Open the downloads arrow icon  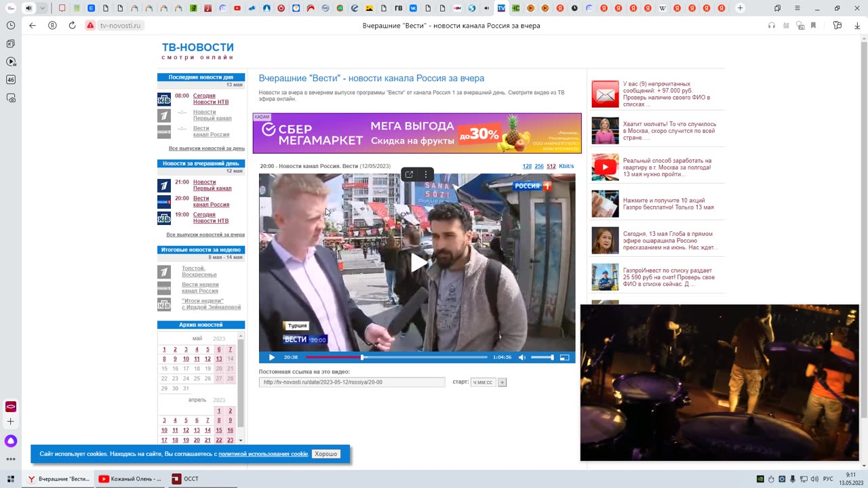[856, 26]
